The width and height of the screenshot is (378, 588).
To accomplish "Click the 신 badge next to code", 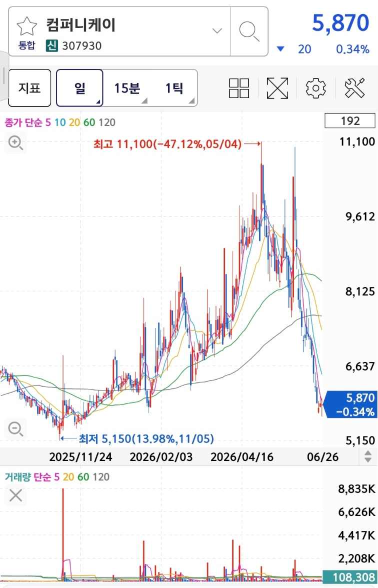I will (52, 46).
